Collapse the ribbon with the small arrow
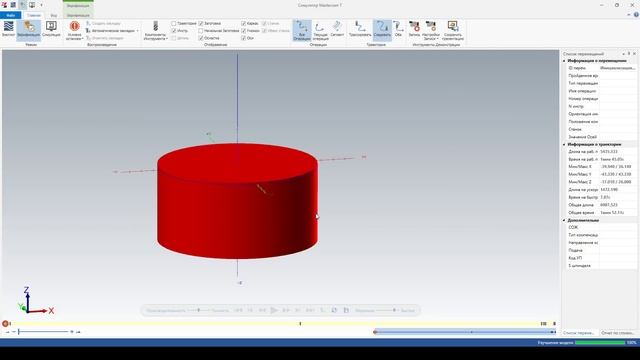This screenshot has height=360, width=640. pos(629,15)
